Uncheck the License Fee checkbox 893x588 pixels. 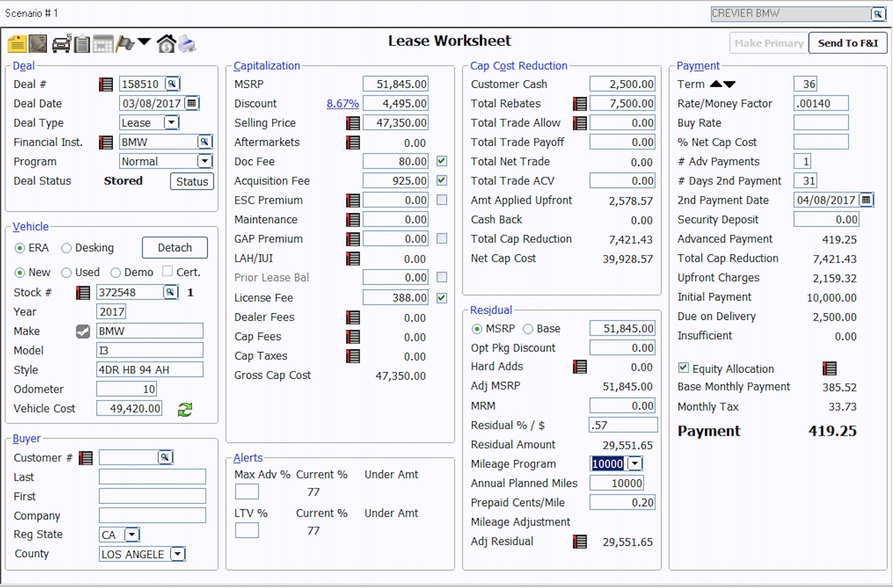(442, 298)
